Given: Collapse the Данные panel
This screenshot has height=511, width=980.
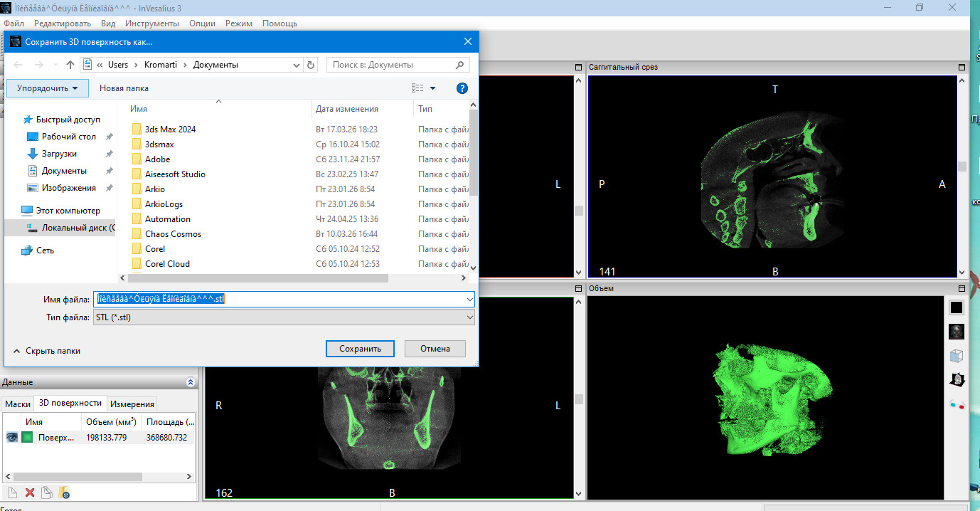Looking at the screenshot, I should pyautogui.click(x=190, y=382).
